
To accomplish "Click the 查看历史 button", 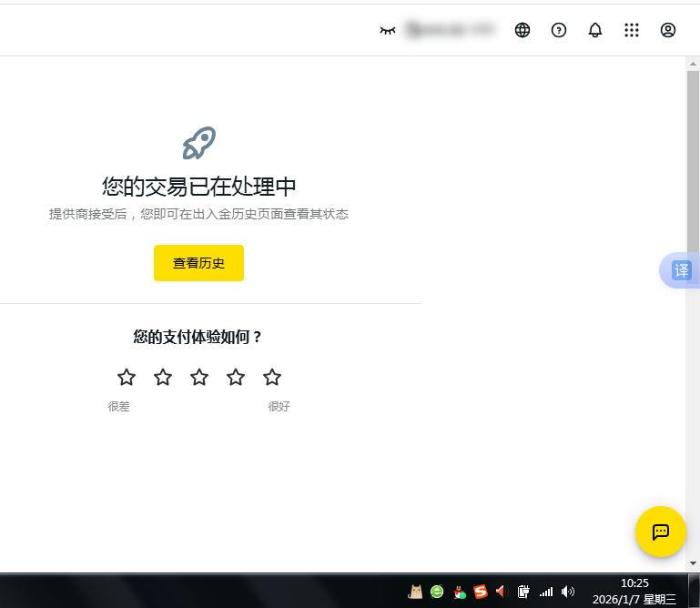I will click(x=198, y=263).
